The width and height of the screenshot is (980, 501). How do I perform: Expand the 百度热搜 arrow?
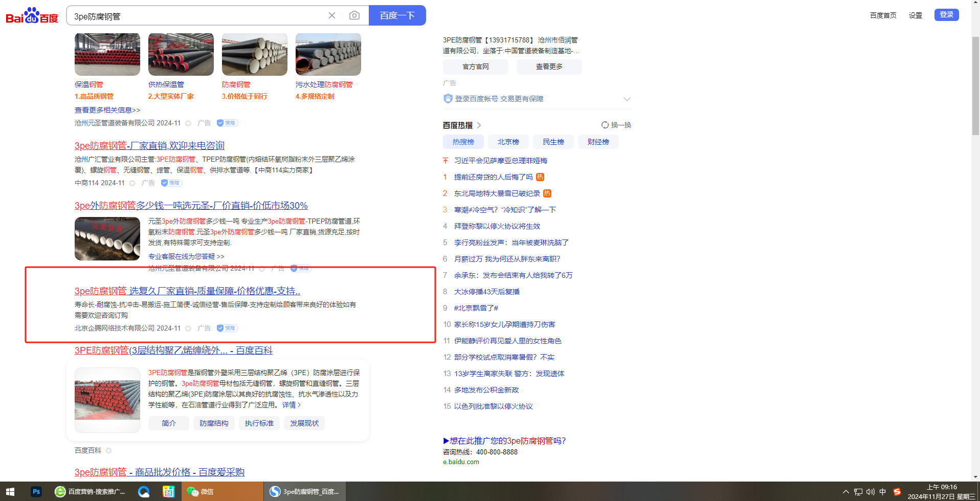click(x=479, y=125)
